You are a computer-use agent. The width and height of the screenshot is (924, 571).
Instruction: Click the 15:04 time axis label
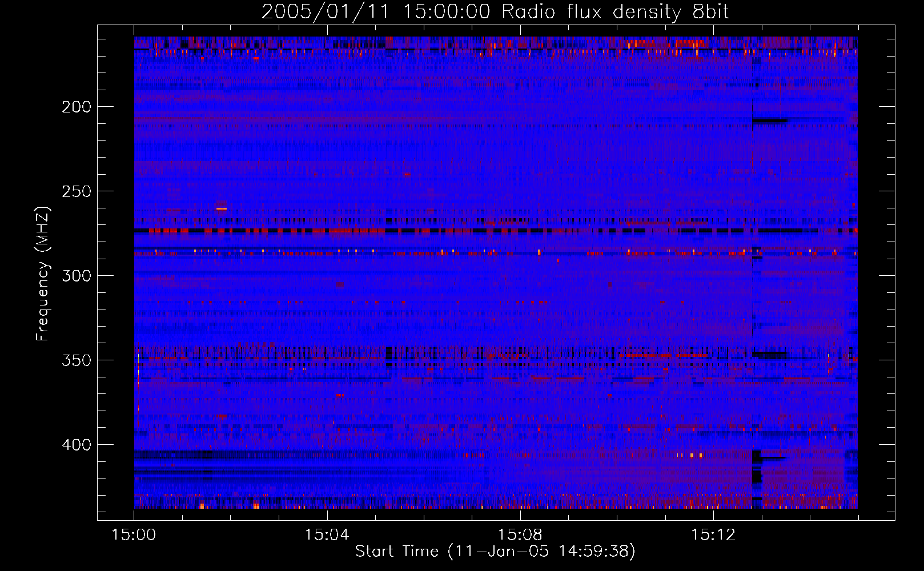(327, 535)
